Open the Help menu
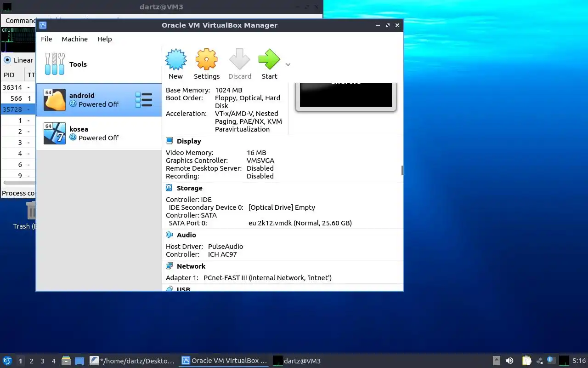This screenshot has width=588, height=368. (104, 39)
